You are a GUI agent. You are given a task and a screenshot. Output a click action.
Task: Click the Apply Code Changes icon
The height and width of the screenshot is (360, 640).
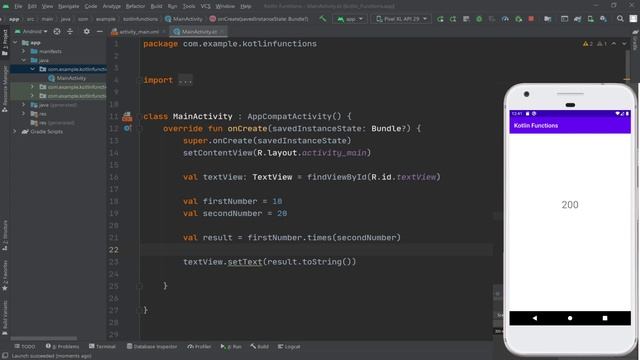click(466, 19)
